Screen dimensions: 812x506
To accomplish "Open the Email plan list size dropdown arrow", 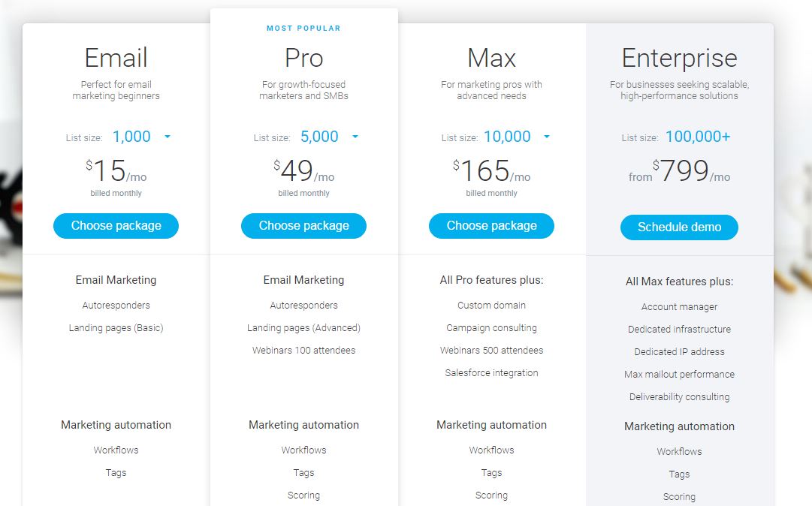I will point(168,137).
